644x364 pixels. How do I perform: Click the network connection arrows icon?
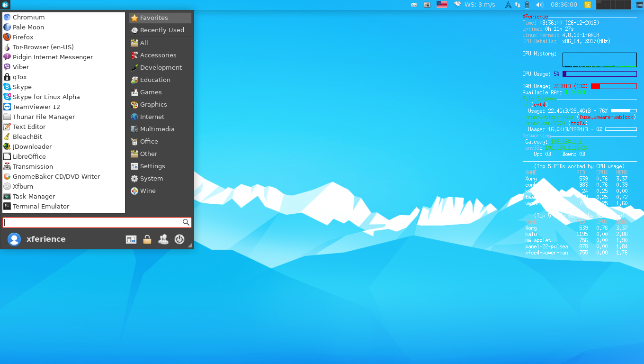(x=518, y=5)
